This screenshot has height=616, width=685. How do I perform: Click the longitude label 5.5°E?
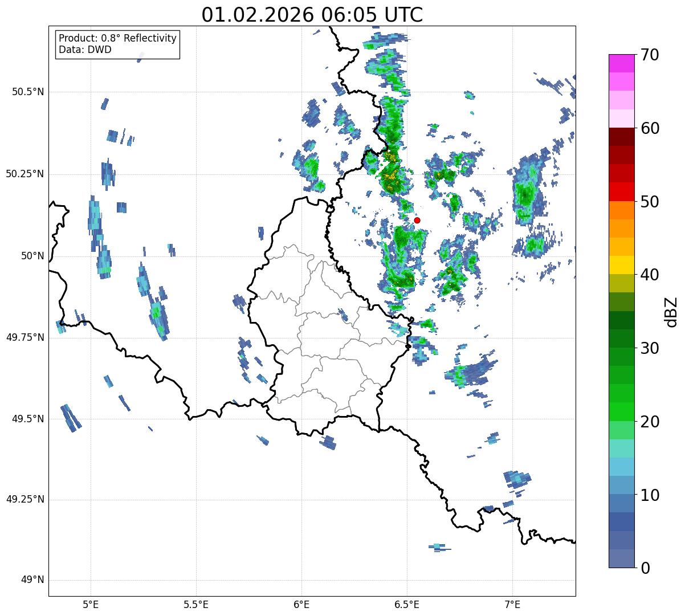(x=196, y=604)
